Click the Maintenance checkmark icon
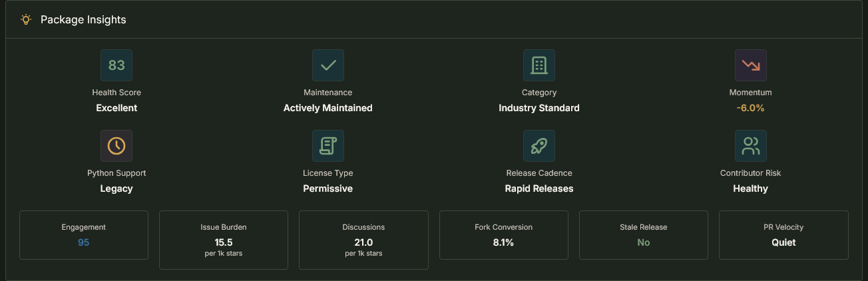868x281 pixels. 328,65
